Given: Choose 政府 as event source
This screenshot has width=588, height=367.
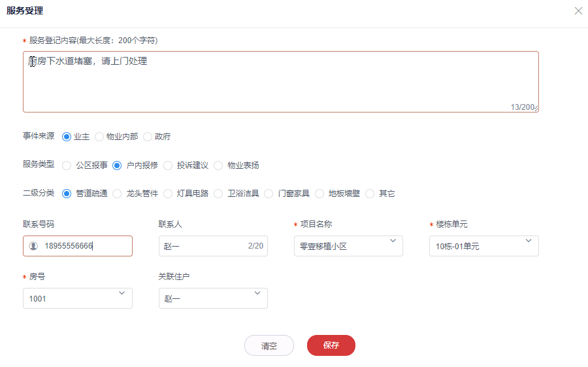Looking at the screenshot, I should [x=148, y=137].
